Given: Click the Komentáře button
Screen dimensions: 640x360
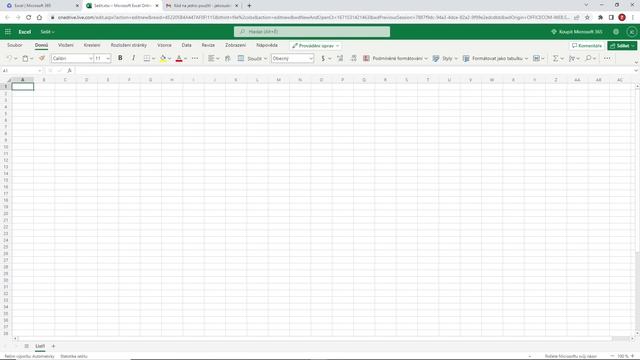Looking at the screenshot, I should coord(587,46).
